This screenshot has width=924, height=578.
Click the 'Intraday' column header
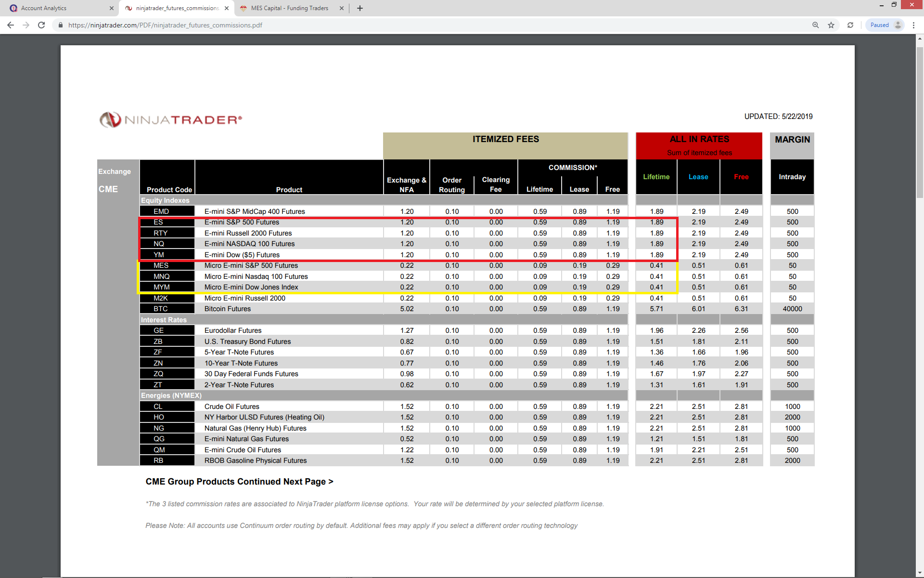792,177
